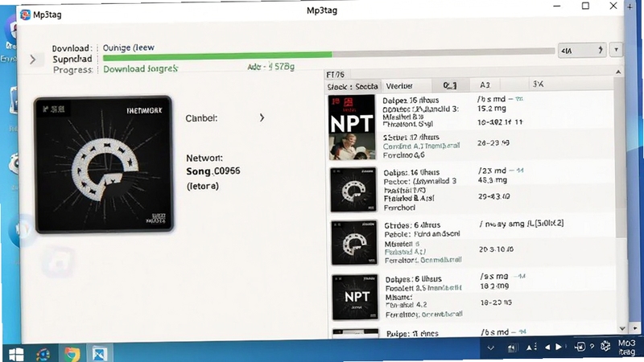The image size is (644, 362).
Task: Select the red NPT album thumbnail
Action: click(x=352, y=127)
